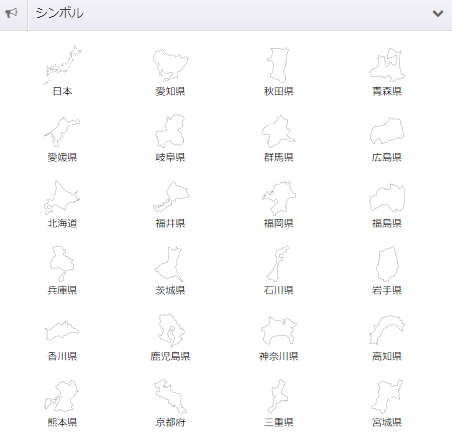
Task: Select the 鹿児島県 symbol
Action: (170, 336)
